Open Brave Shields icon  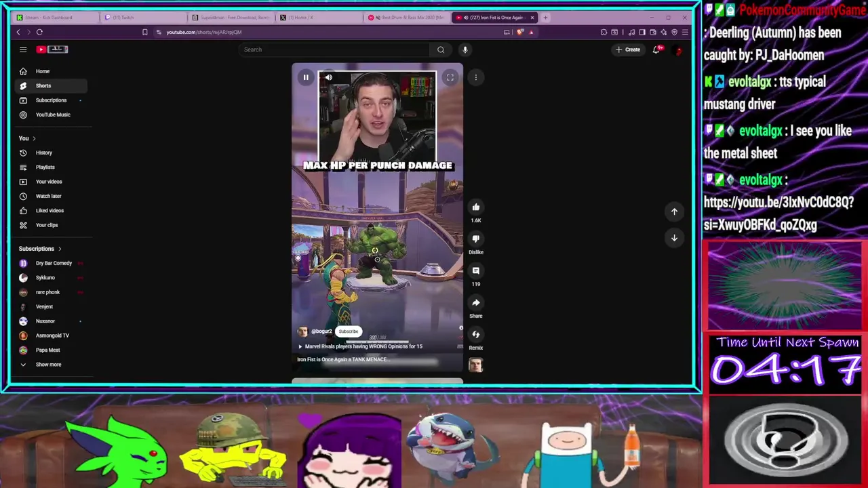[520, 32]
